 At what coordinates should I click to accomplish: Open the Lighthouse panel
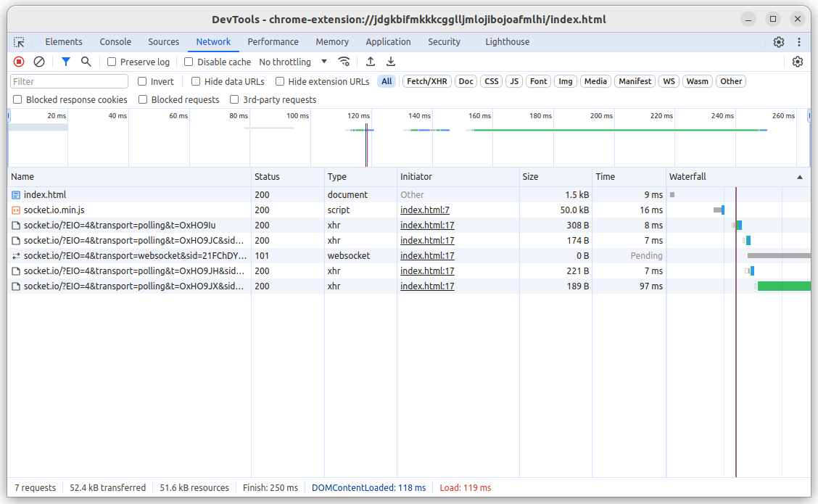(x=507, y=42)
